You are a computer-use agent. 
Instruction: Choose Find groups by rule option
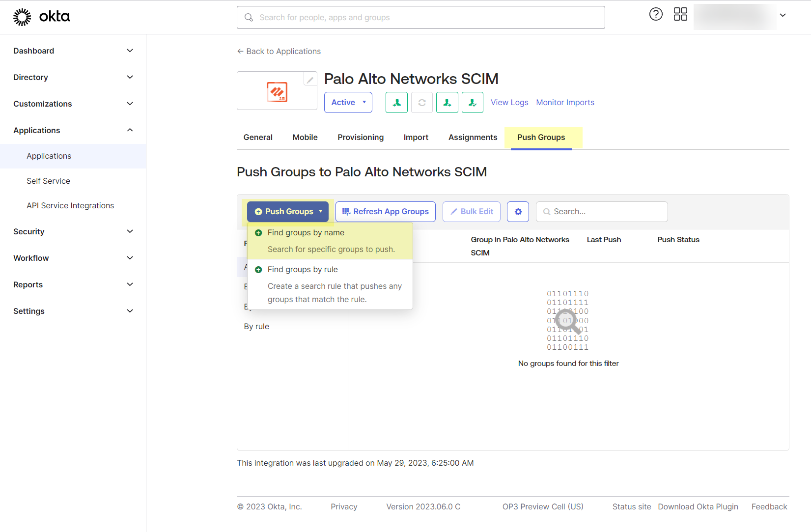303,270
